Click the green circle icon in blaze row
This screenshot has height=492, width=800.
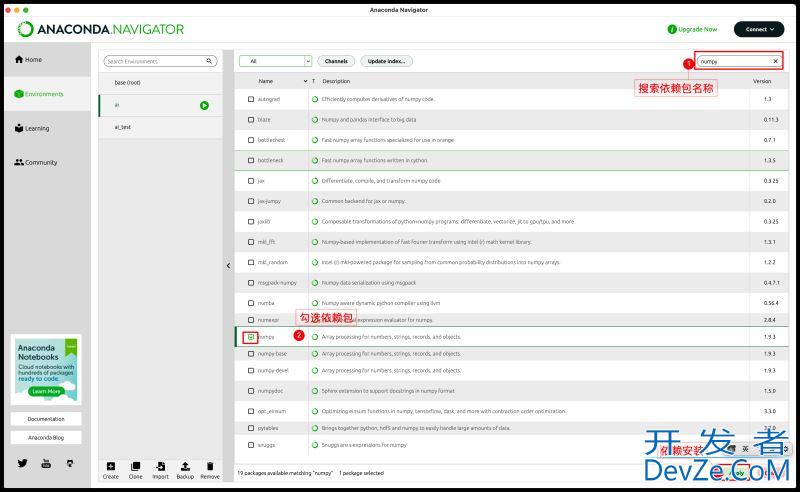(x=315, y=119)
